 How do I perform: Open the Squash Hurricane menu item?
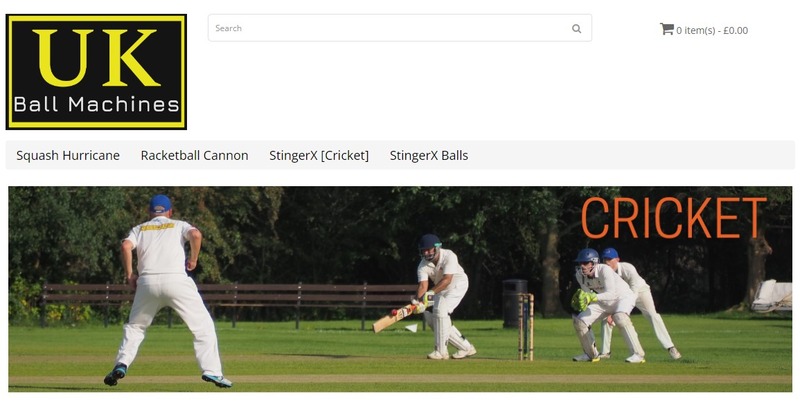[68, 156]
